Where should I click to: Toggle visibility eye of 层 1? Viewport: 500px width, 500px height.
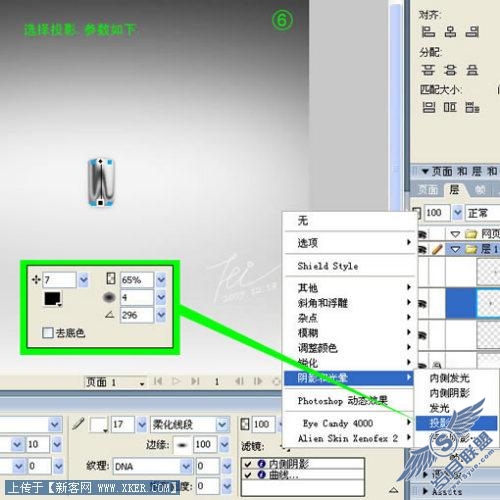coord(423,249)
